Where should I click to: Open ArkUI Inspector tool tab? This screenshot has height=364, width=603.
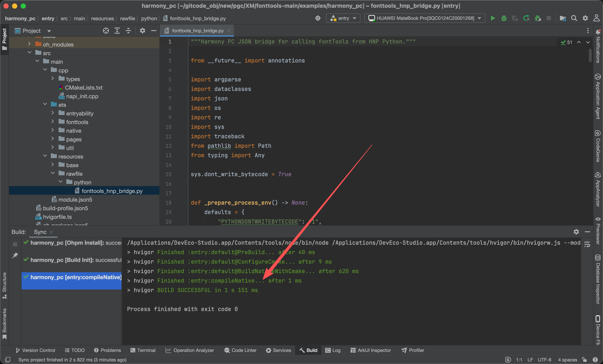[370, 350]
